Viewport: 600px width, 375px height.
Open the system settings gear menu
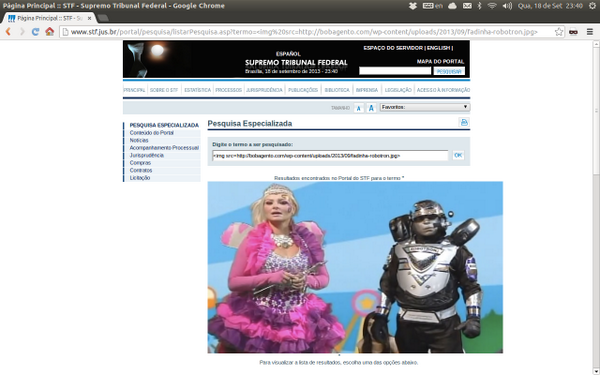tap(592, 6)
